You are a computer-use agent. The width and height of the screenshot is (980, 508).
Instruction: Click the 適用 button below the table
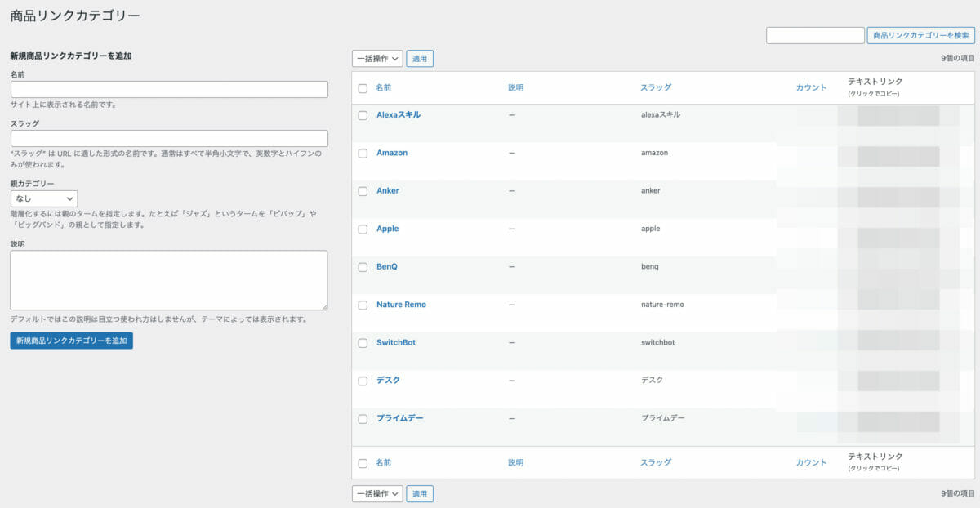pyautogui.click(x=420, y=493)
